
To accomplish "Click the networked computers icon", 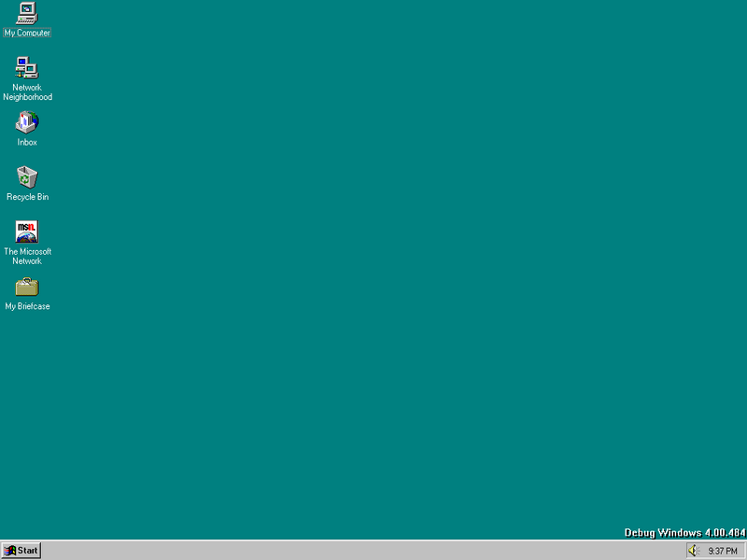I will click(x=27, y=68).
